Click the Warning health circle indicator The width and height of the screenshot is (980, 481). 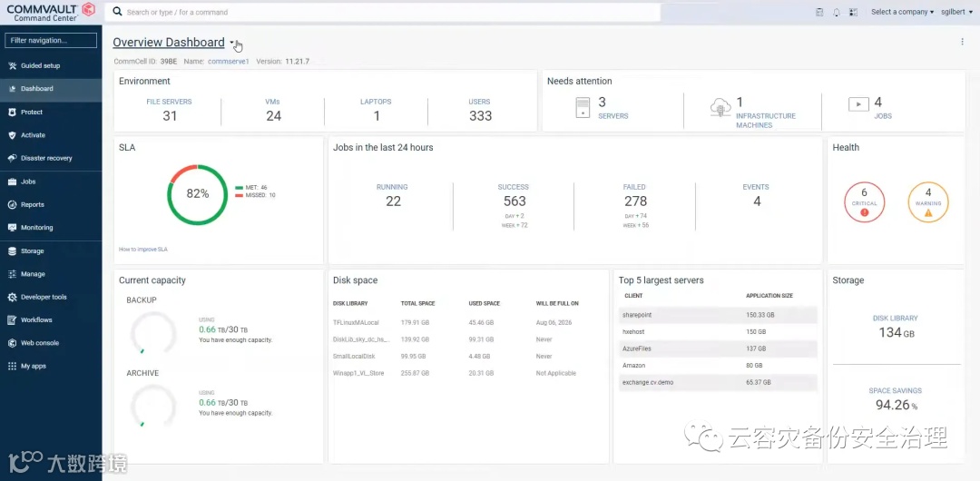[x=928, y=202]
